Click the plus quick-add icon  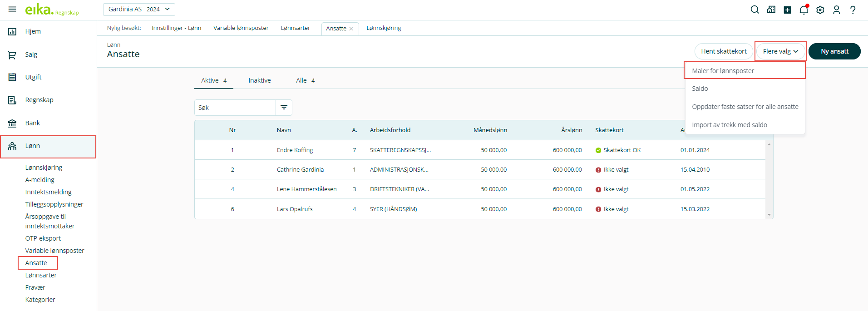(x=787, y=10)
